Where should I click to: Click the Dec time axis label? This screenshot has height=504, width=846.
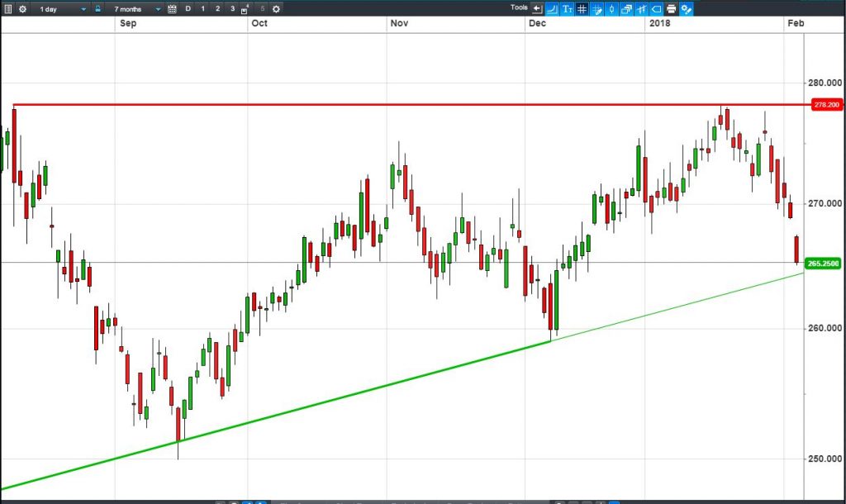pos(537,23)
